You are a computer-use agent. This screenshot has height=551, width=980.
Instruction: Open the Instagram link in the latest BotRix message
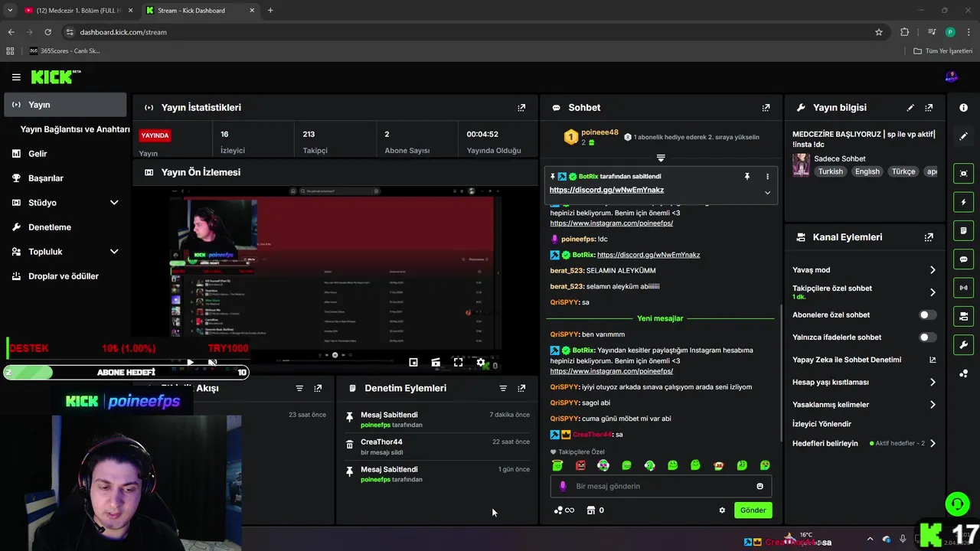pyautogui.click(x=611, y=371)
